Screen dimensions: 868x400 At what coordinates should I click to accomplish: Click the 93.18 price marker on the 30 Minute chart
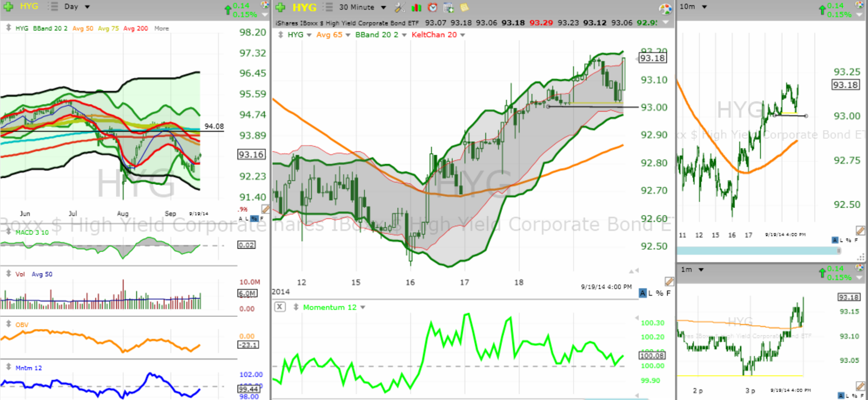(x=652, y=58)
